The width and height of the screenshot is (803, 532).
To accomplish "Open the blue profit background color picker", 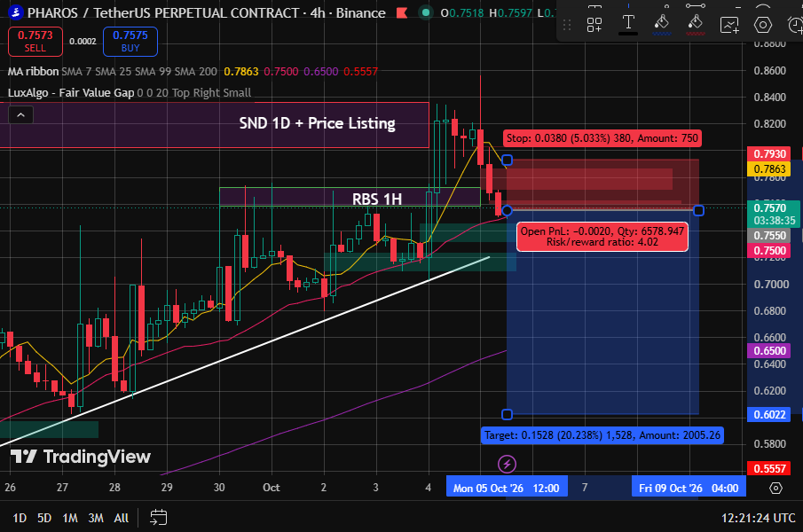I will (662, 24).
